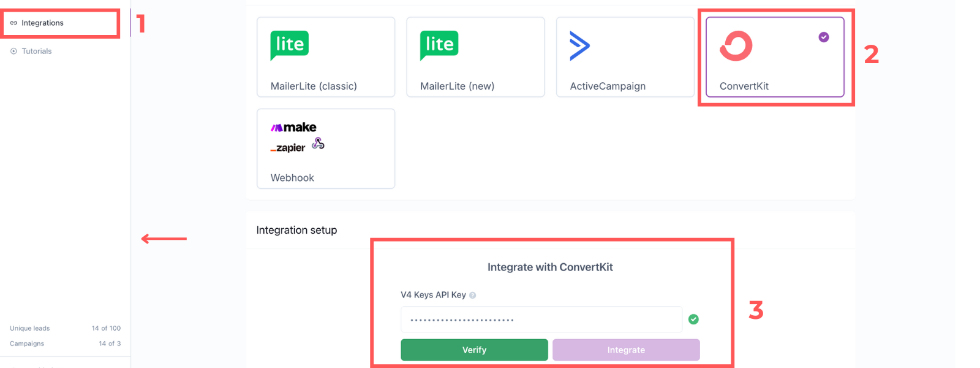Image resolution: width=980 pixels, height=368 pixels.
Task: Focus the V4 Keys API Key field
Action: tap(541, 320)
